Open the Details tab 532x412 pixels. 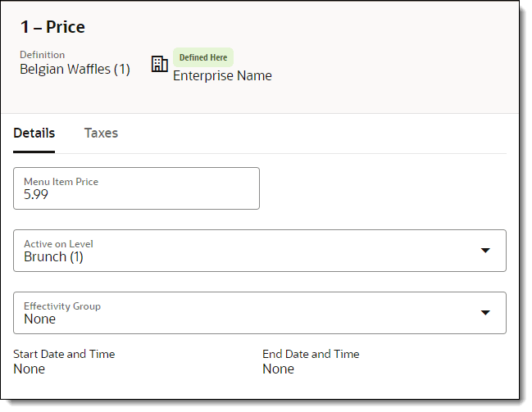pyautogui.click(x=34, y=134)
